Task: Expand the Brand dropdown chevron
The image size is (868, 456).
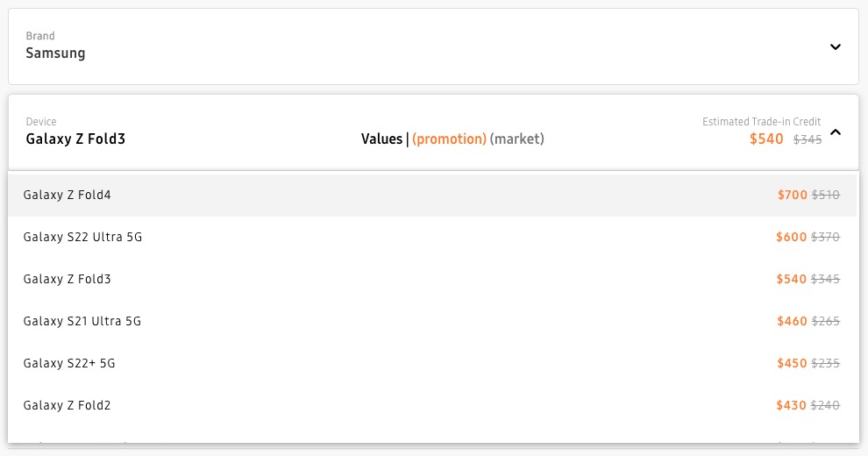Action: 835,47
